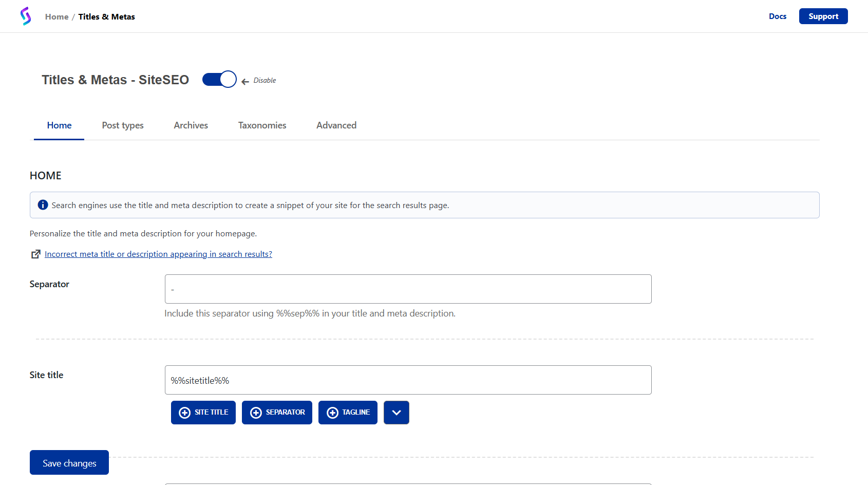The image size is (868, 485).
Task: Click the Separator field label
Action: click(x=49, y=284)
